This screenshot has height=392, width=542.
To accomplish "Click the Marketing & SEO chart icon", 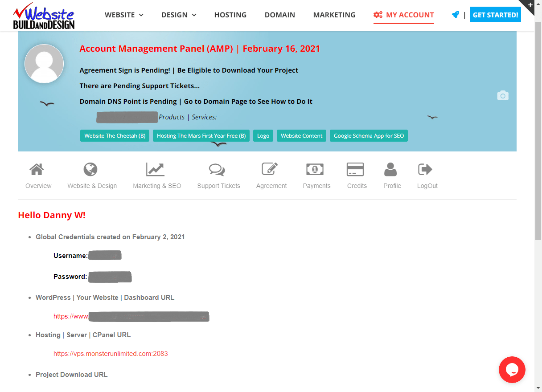I will (155, 170).
